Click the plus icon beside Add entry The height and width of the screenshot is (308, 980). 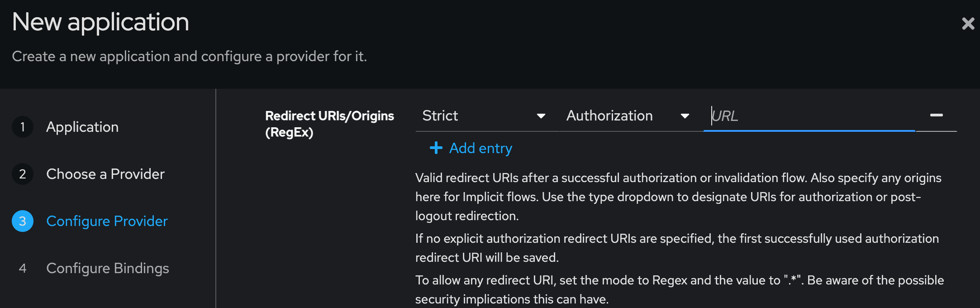[436, 148]
